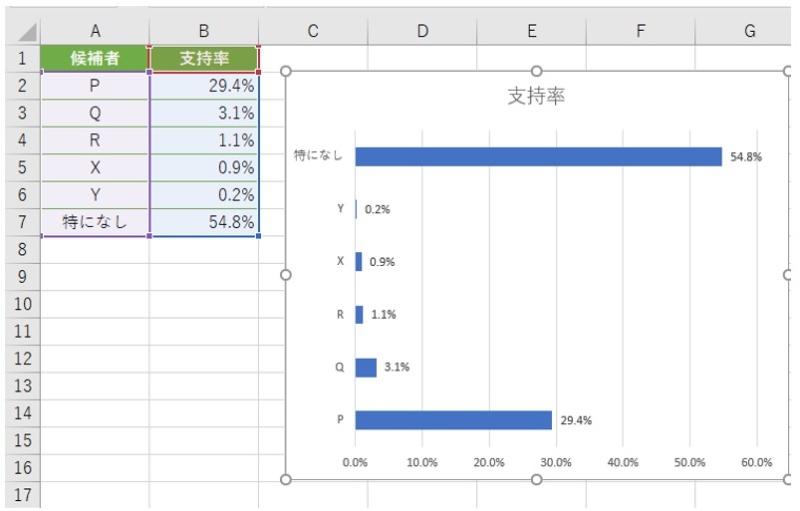Click the select-all corner triangle
Viewport: 800px width, 511px height.
click(20, 32)
